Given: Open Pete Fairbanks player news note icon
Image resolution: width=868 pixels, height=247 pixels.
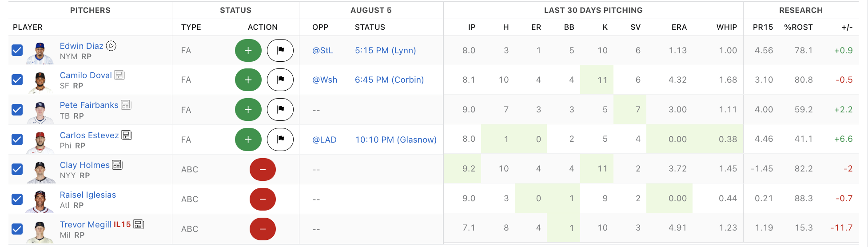Looking at the screenshot, I should 126,105.
